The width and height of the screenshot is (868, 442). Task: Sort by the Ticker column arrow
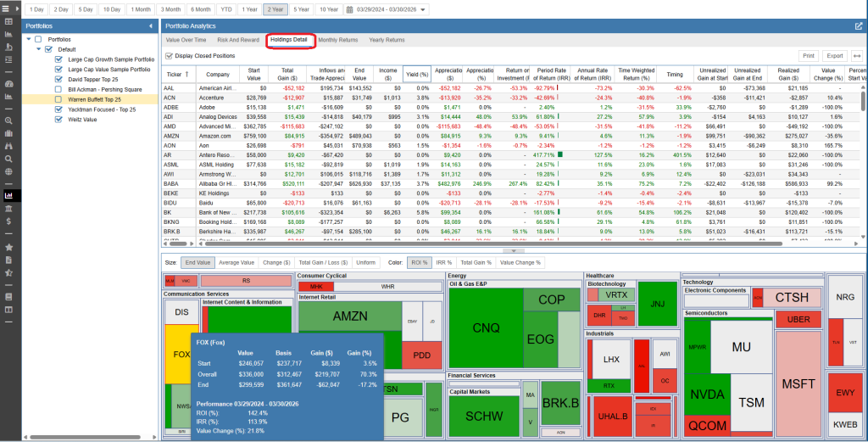click(186, 74)
